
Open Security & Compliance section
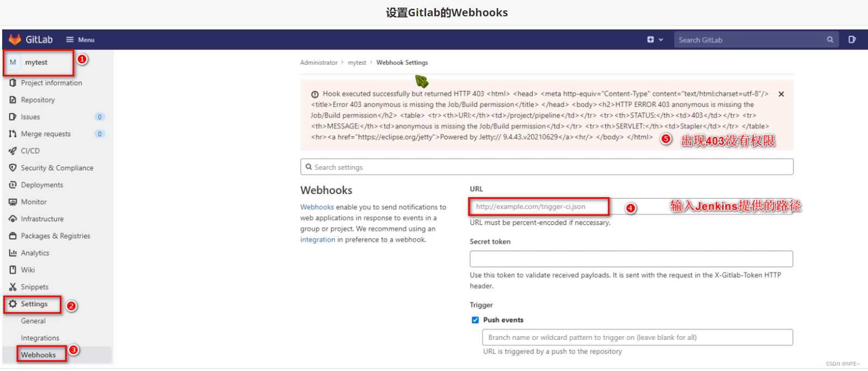57,168
